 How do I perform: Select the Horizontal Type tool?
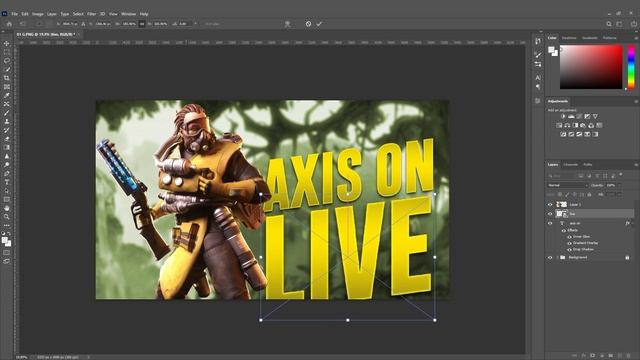point(7,182)
